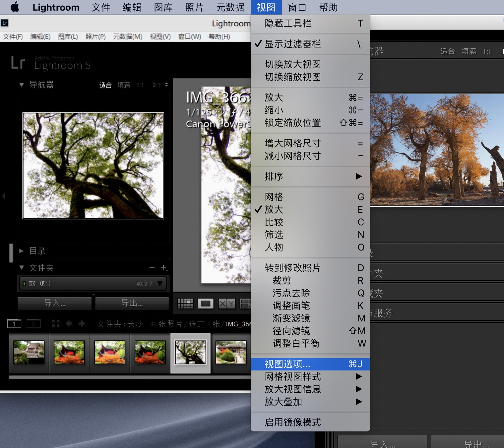
Task: Open the 窗口 menu in the macOS menu bar
Action: click(x=297, y=7)
